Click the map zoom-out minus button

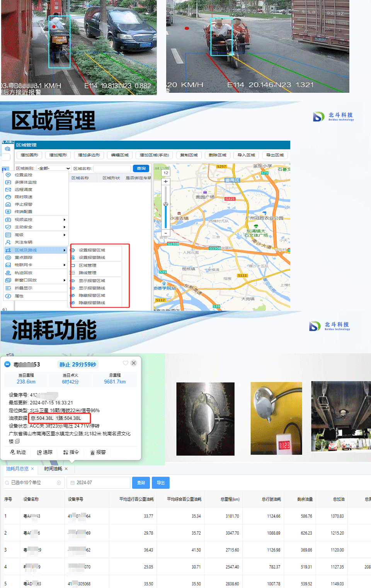(166, 233)
